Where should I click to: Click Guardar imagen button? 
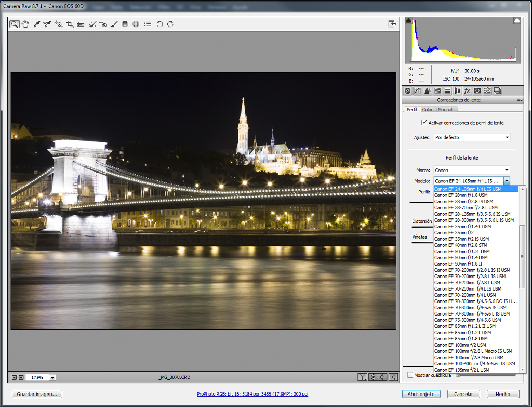tap(37, 394)
